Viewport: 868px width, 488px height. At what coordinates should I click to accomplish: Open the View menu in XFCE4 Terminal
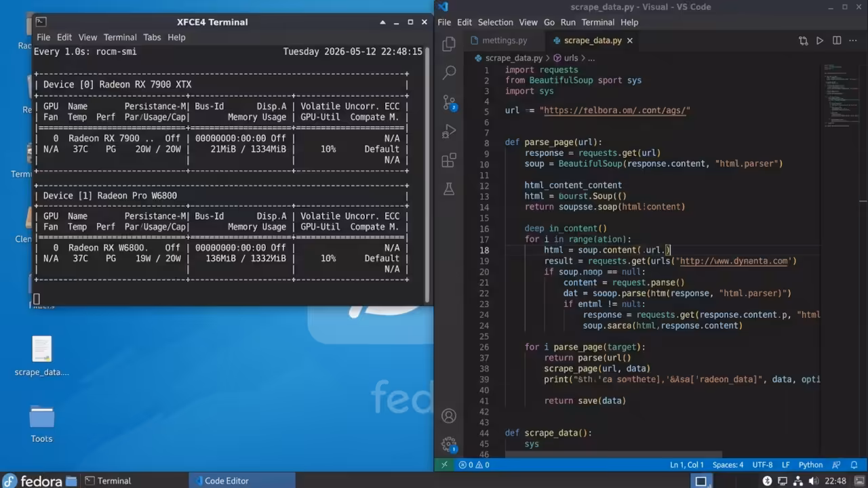[x=87, y=37]
